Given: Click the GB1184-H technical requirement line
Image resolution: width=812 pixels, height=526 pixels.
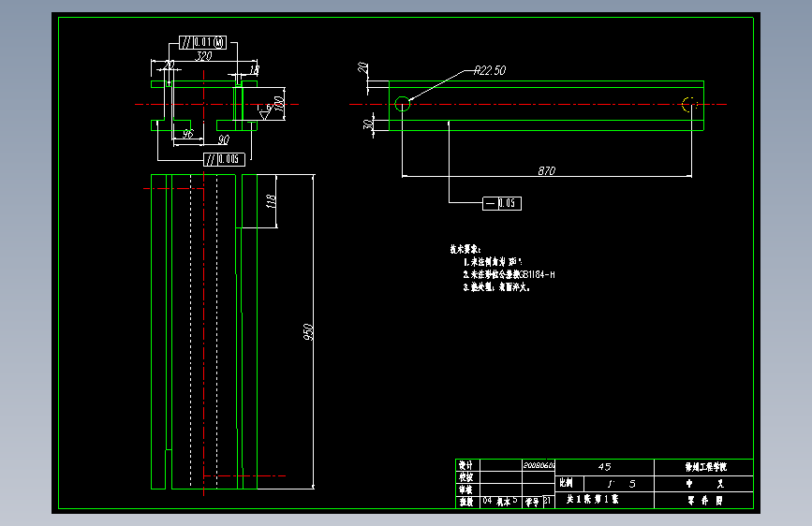Looking at the screenshot, I should tap(509, 274).
